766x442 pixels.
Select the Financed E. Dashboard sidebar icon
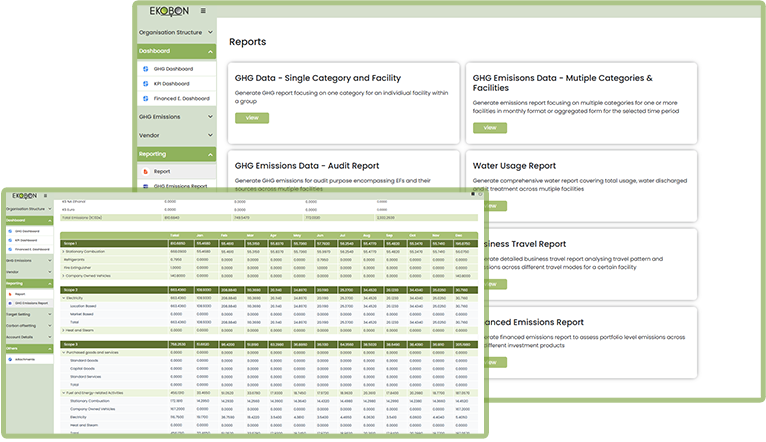[145, 98]
